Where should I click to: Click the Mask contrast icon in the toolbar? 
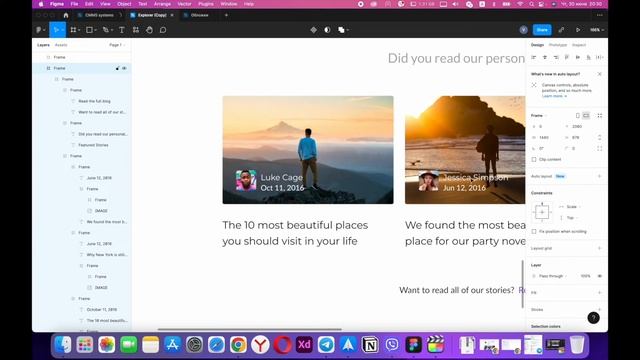327,30
